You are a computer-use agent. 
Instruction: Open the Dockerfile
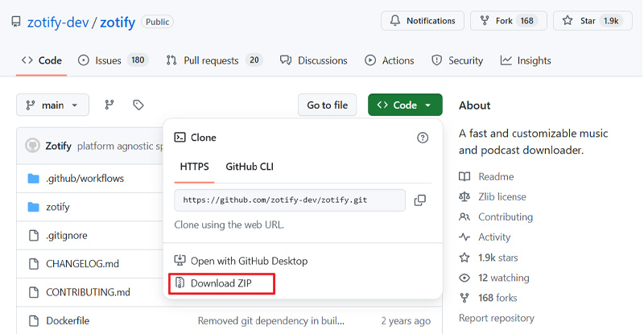pos(68,321)
